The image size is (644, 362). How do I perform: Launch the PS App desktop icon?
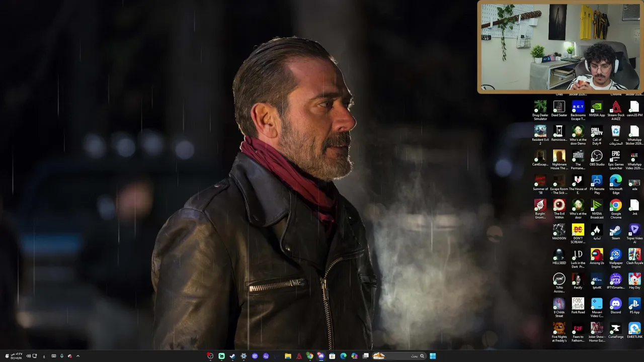(x=634, y=306)
